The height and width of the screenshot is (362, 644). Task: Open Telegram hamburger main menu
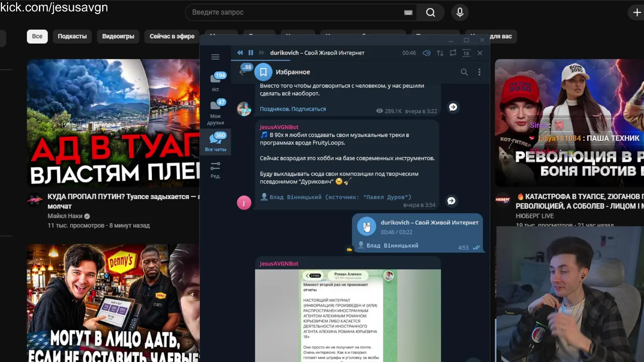215,57
